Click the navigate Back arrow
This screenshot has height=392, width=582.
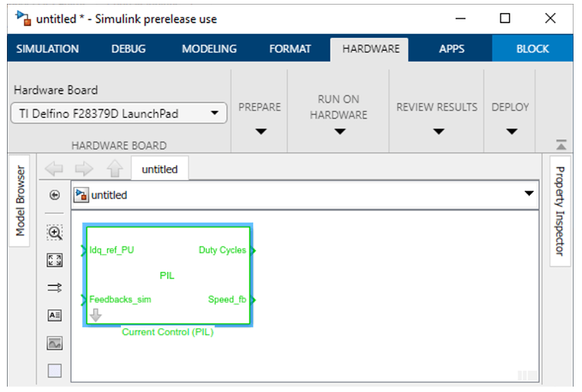(54, 169)
